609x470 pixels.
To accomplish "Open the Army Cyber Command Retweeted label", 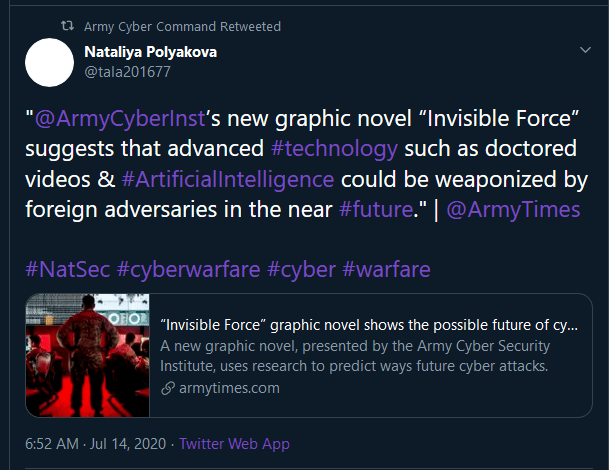I will (182, 26).
